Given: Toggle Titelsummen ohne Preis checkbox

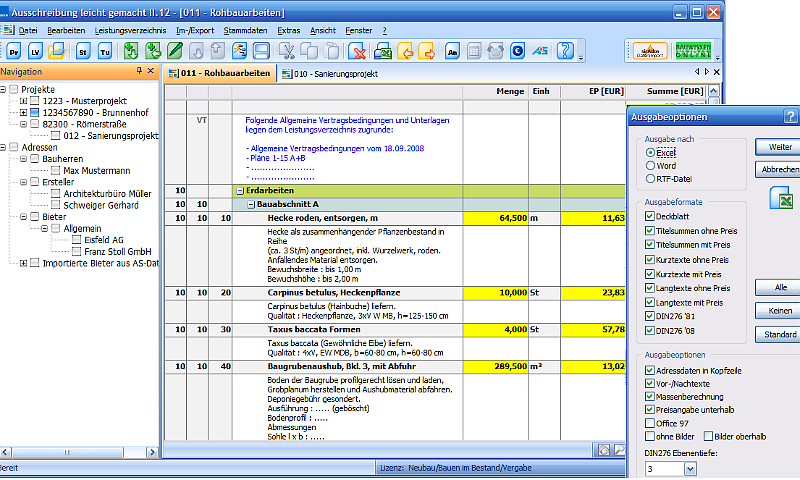Looking at the screenshot, I should 649,231.
